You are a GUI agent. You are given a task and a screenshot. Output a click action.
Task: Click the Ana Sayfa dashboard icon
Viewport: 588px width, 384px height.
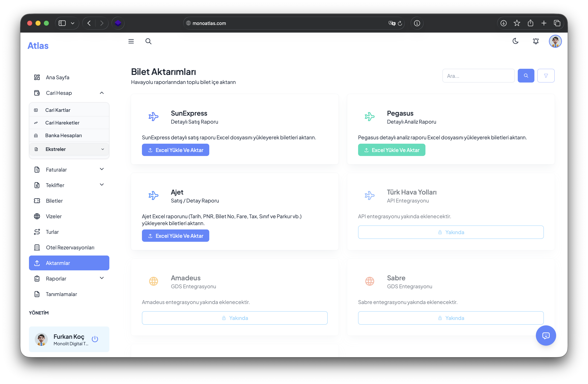[37, 77]
